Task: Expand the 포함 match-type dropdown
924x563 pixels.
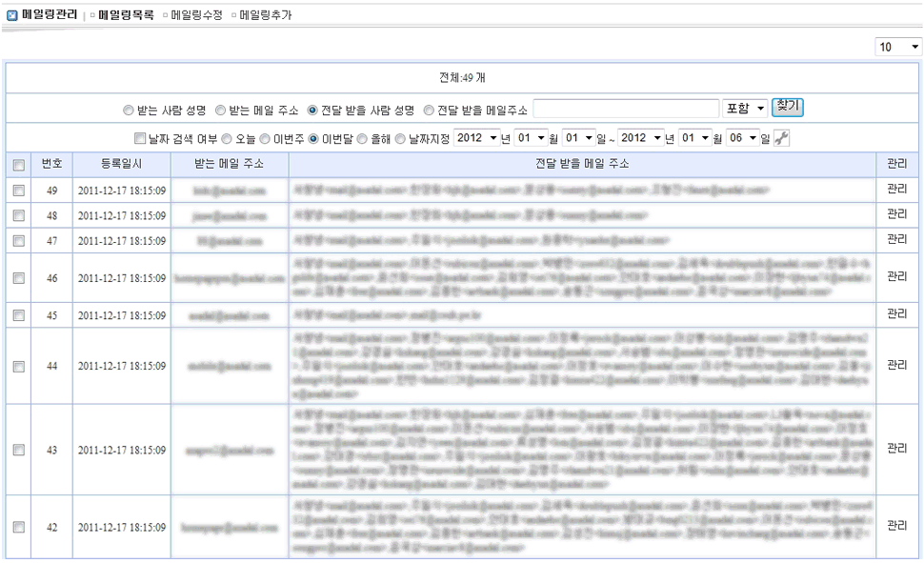Action: pos(745,110)
